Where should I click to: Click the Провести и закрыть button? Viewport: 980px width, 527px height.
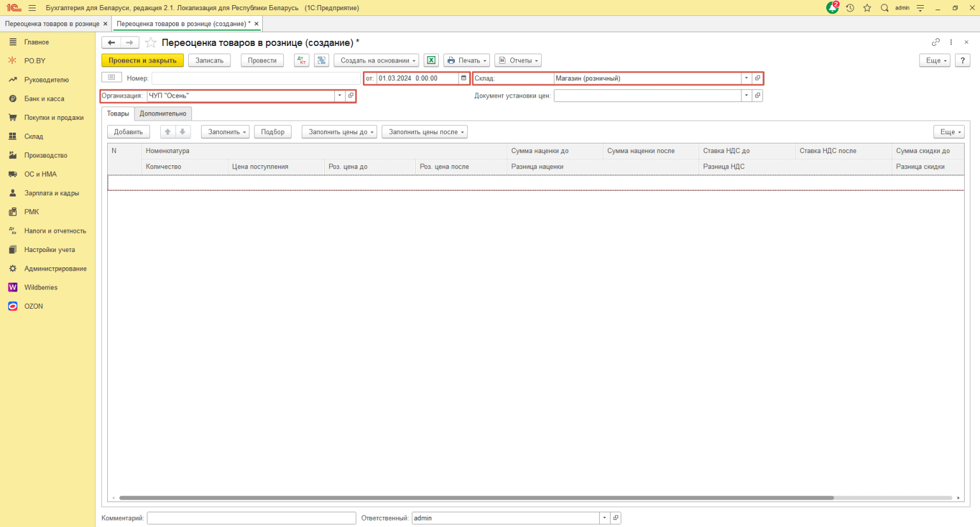click(x=142, y=61)
